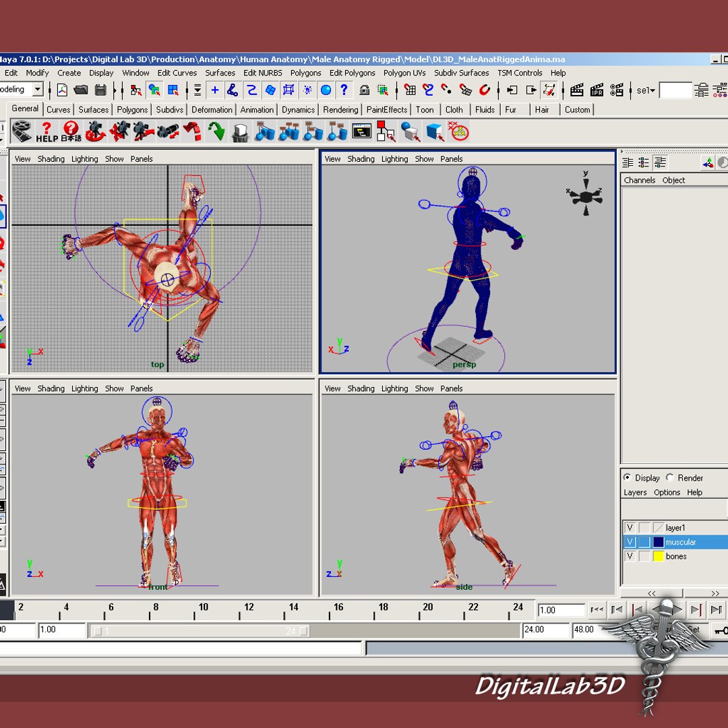
Task: Select the Display radio button
Action: 628,477
